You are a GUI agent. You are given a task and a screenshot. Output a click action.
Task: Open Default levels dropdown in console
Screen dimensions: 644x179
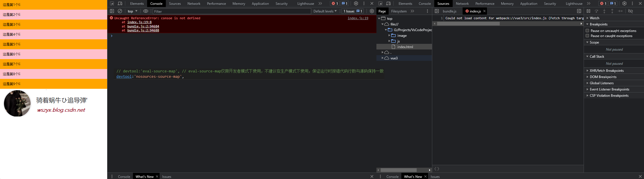pos(325,11)
